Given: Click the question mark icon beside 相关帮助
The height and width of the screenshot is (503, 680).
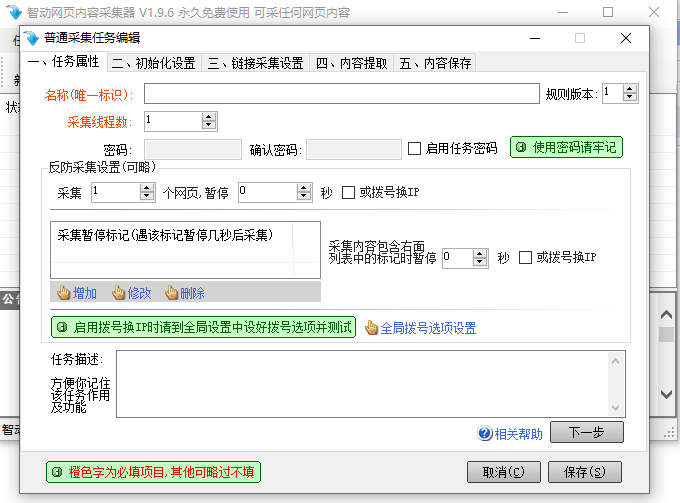Looking at the screenshot, I should pos(484,433).
